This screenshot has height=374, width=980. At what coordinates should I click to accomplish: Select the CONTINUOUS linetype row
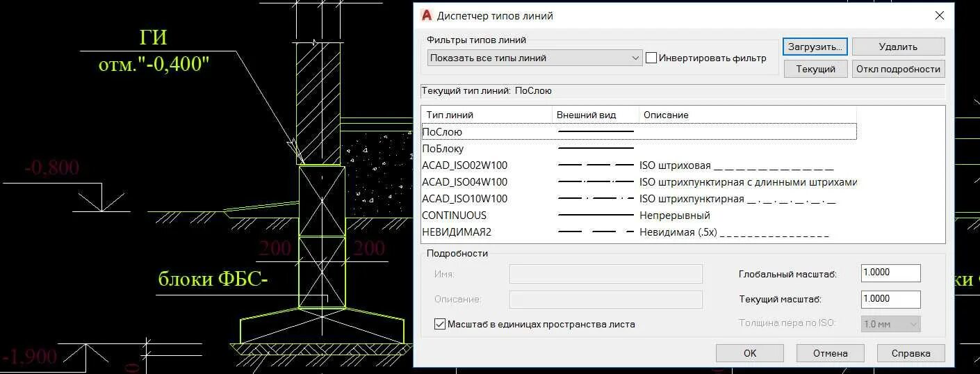(639, 216)
